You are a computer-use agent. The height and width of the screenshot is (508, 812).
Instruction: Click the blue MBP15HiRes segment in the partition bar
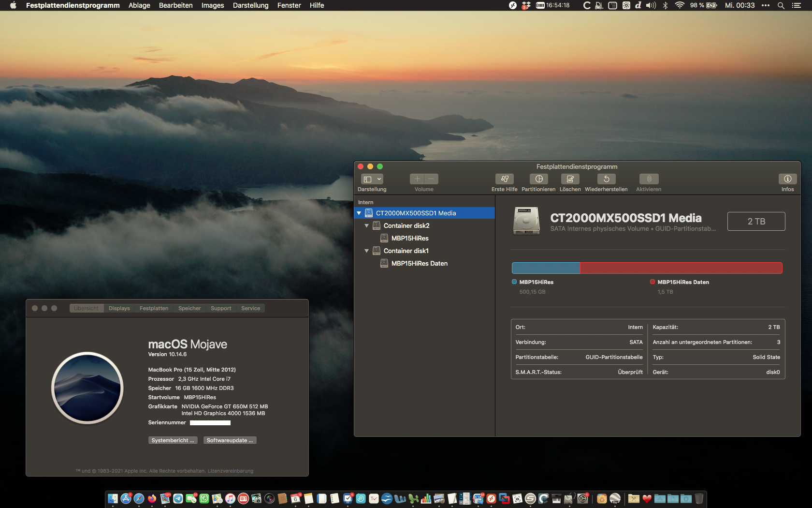(x=545, y=268)
